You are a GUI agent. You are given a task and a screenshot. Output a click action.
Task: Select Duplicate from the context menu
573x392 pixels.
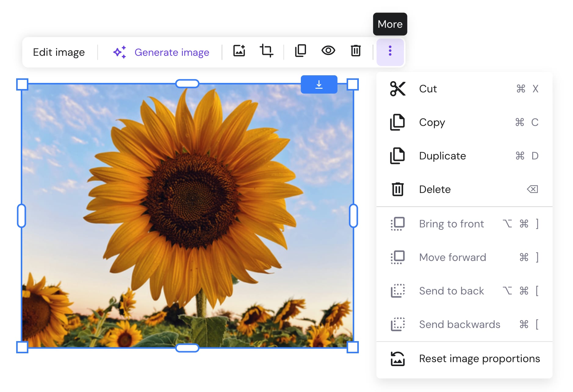[442, 156]
